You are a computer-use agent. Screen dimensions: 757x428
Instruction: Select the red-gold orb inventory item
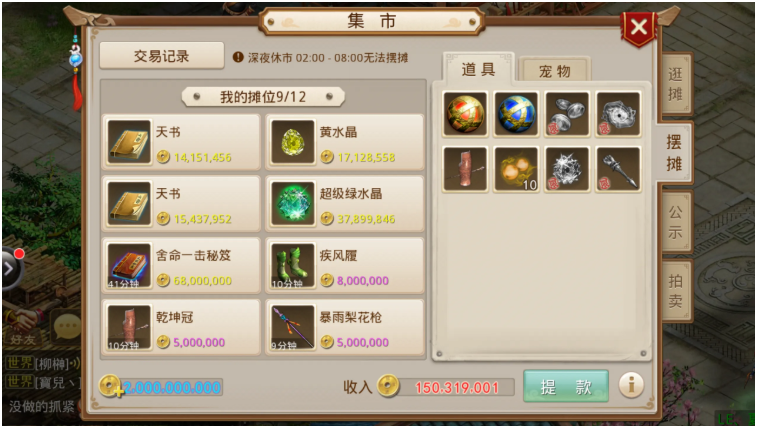465,114
